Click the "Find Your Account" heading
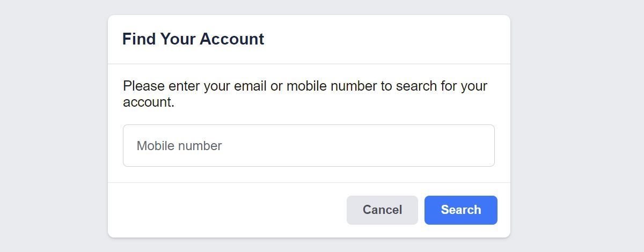This screenshot has height=252, width=644. (193, 39)
